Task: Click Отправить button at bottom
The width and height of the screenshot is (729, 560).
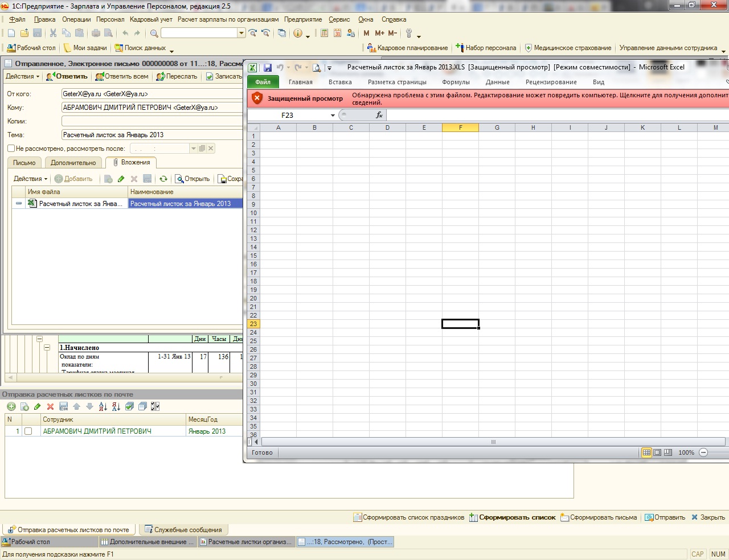Action: [x=665, y=517]
